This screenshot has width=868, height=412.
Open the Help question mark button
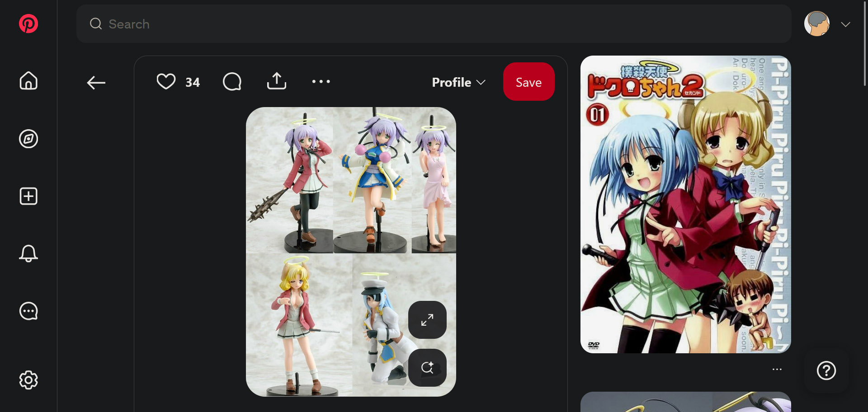pos(826,371)
